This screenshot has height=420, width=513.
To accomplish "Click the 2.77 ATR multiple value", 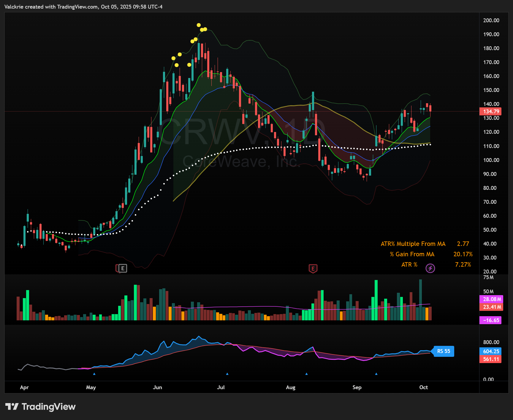I will click(x=463, y=244).
